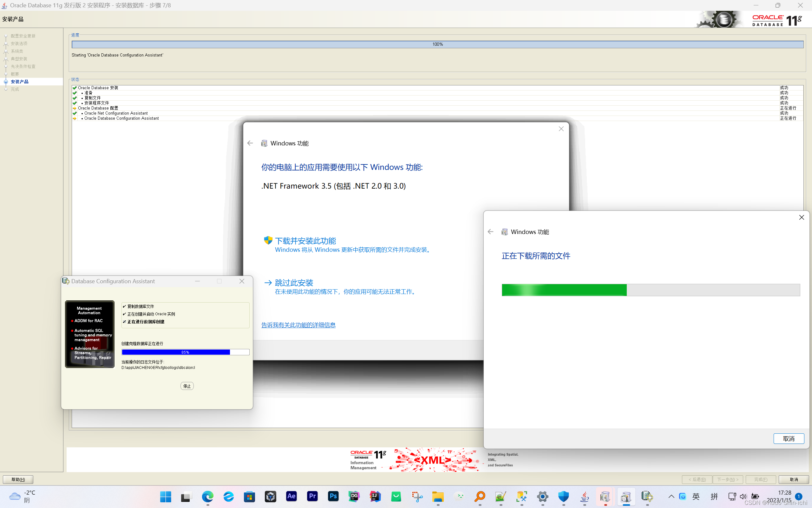Close the Database Configuration Assistant window
Screen dimensions: 812x508
pos(242,281)
